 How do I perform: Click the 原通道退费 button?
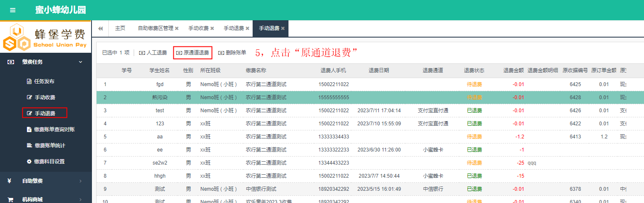(x=193, y=53)
